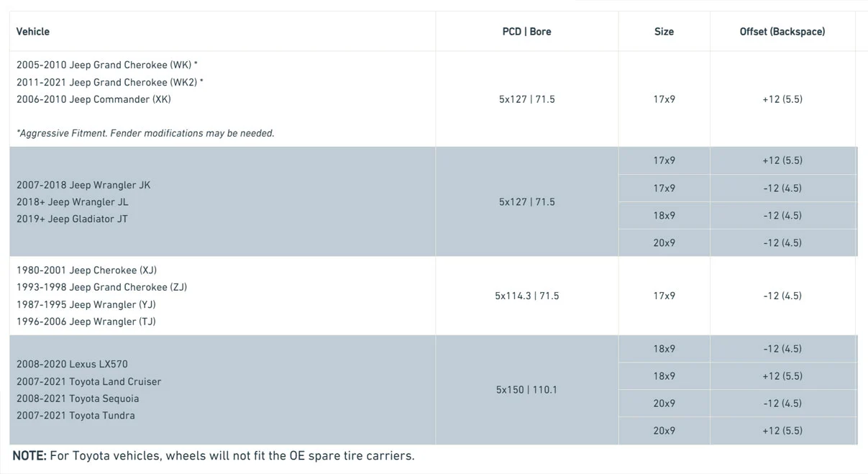Click the 18x9 size in Wrangler JK group
868x474 pixels.
click(x=664, y=216)
